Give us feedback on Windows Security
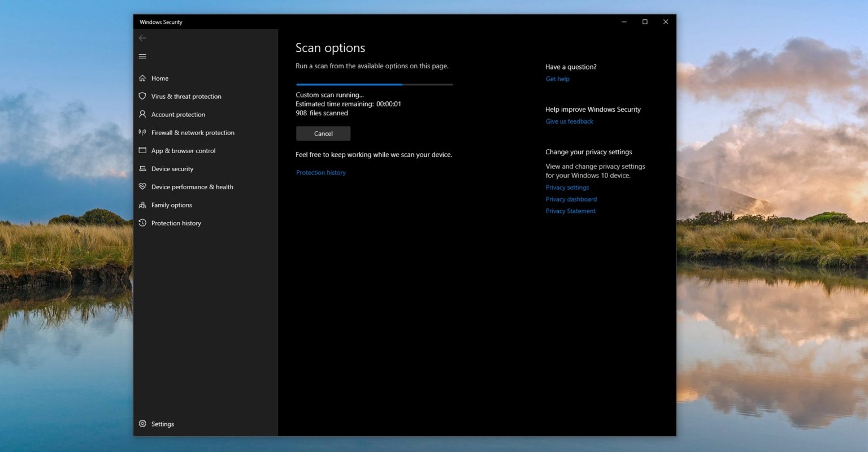The height and width of the screenshot is (452, 868). pos(569,121)
